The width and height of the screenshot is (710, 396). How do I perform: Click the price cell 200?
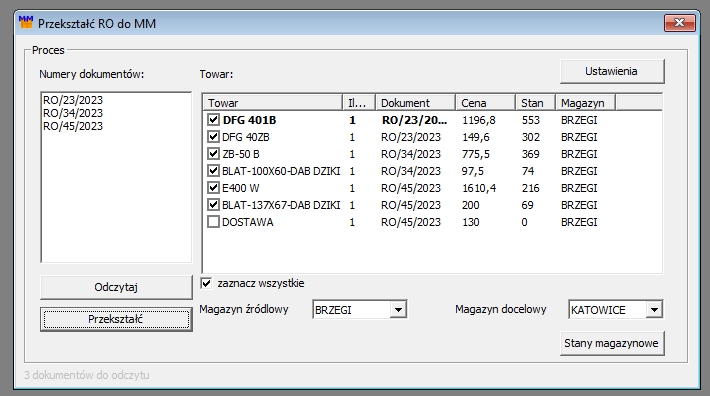click(470, 205)
